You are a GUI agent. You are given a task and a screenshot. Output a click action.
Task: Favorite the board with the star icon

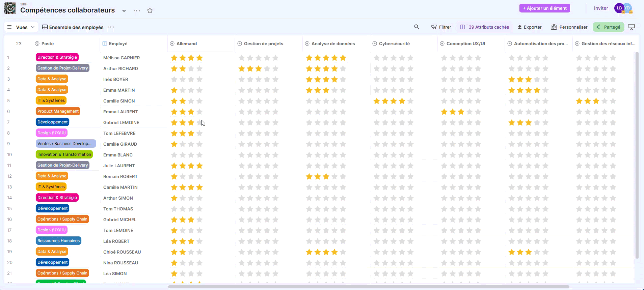[x=150, y=10]
